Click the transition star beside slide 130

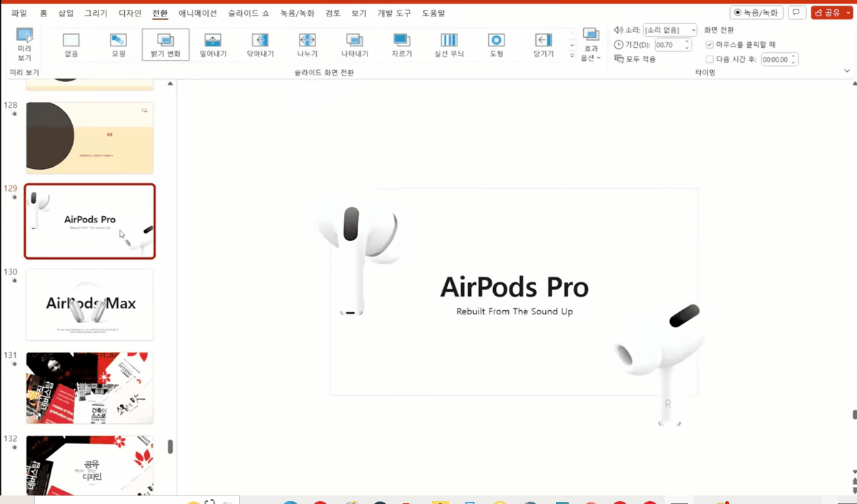coord(14,281)
